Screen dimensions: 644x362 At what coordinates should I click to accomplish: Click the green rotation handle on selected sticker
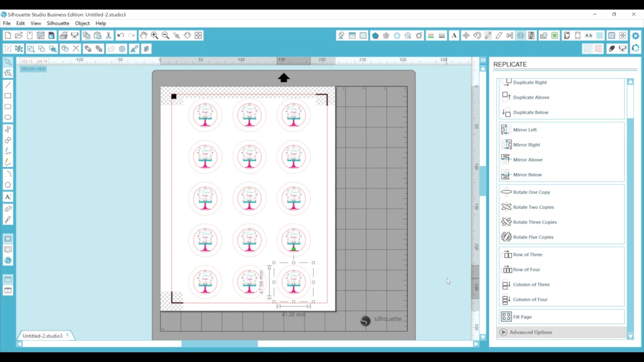coord(293,249)
